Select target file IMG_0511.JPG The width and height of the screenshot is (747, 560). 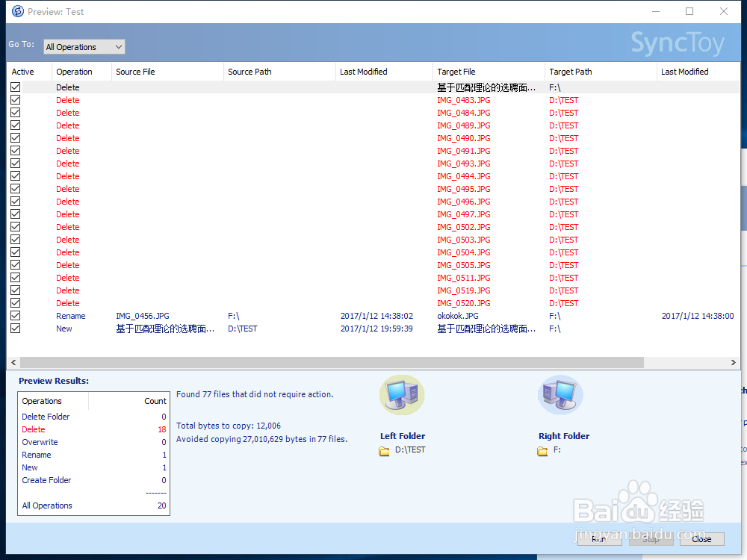tap(464, 278)
